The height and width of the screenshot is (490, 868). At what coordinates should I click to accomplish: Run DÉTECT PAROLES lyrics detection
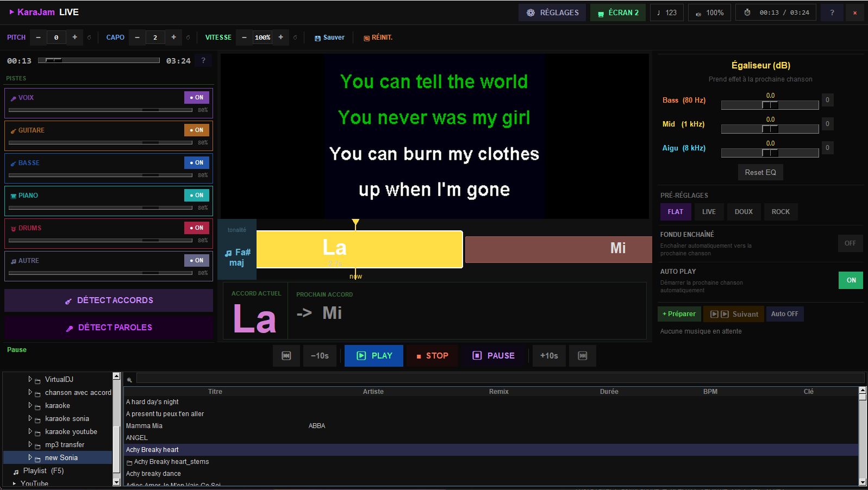(x=109, y=328)
